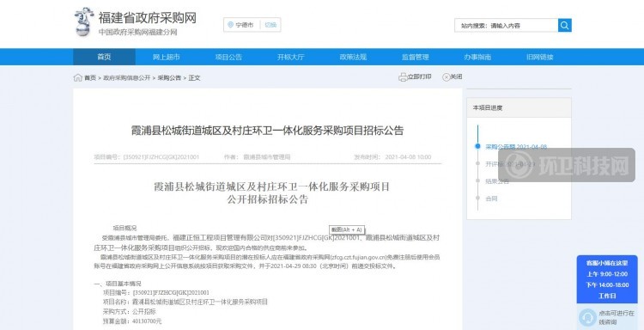Open the 首页 navigation tab
Viewport: 644px width, 330px height.
coord(104,57)
